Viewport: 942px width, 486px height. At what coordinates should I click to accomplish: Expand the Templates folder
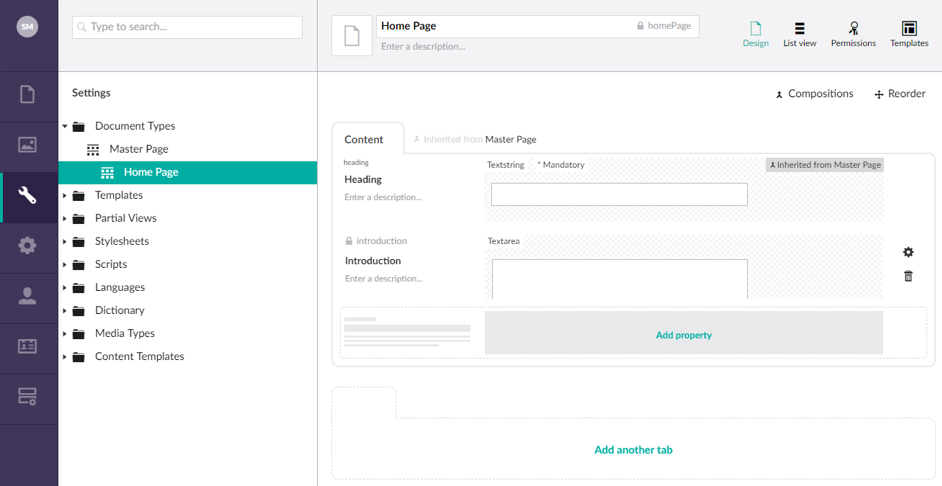[65, 195]
